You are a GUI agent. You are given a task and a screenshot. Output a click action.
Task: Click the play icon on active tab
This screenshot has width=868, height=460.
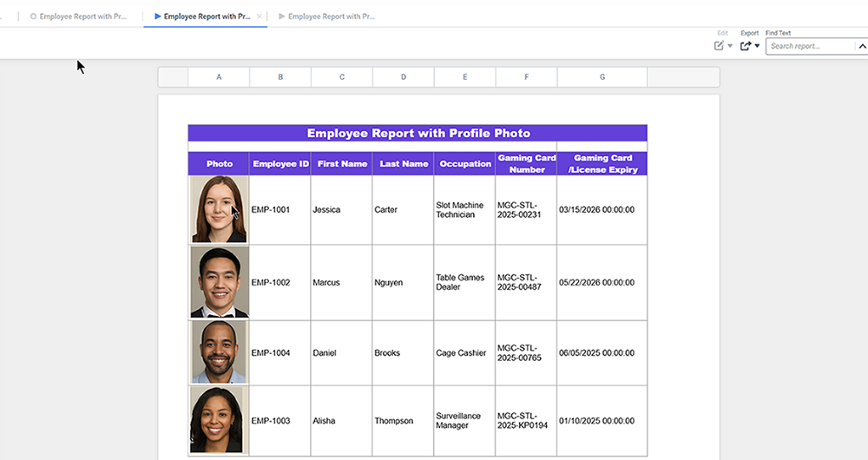click(157, 16)
